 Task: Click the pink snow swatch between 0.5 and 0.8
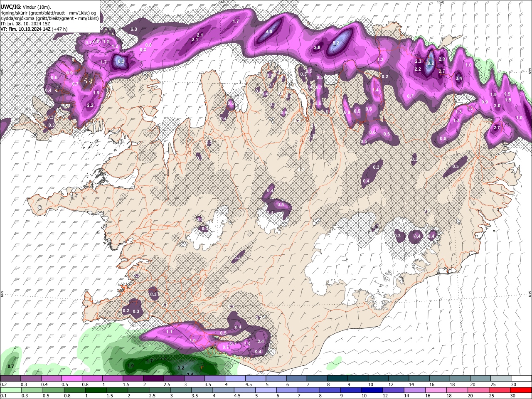tap(71, 379)
